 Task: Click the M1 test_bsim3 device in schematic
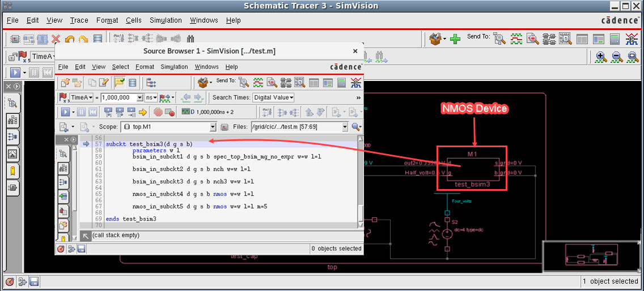click(x=473, y=169)
